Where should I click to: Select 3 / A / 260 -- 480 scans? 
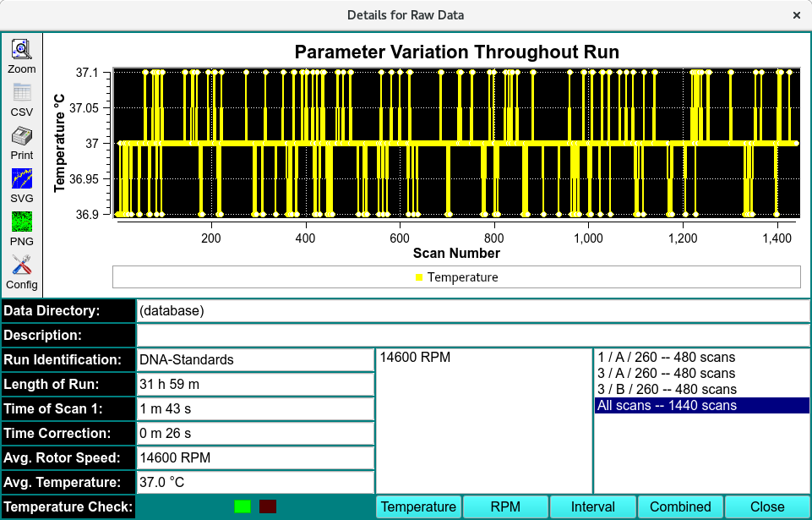point(666,373)
